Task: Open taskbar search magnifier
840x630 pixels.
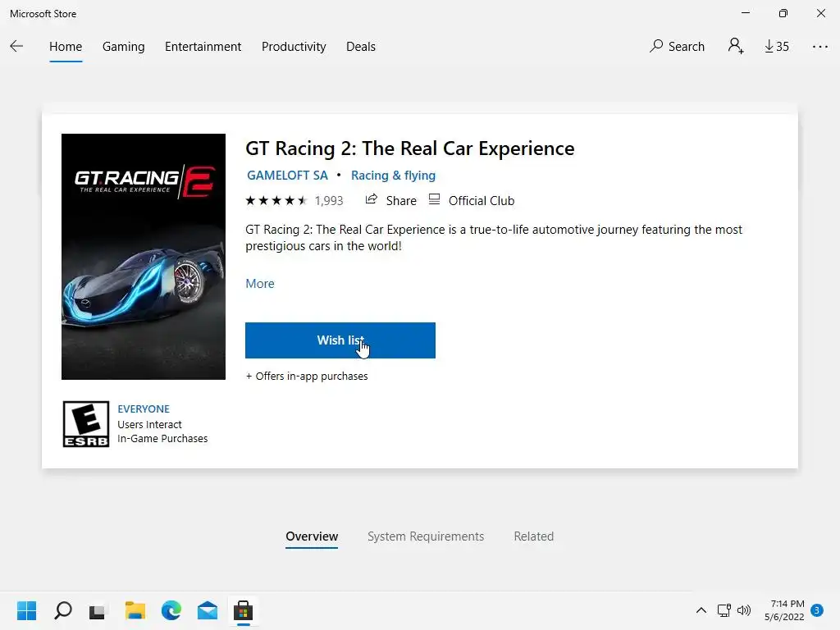Action: pyautogui.click(x=62, y=610)
